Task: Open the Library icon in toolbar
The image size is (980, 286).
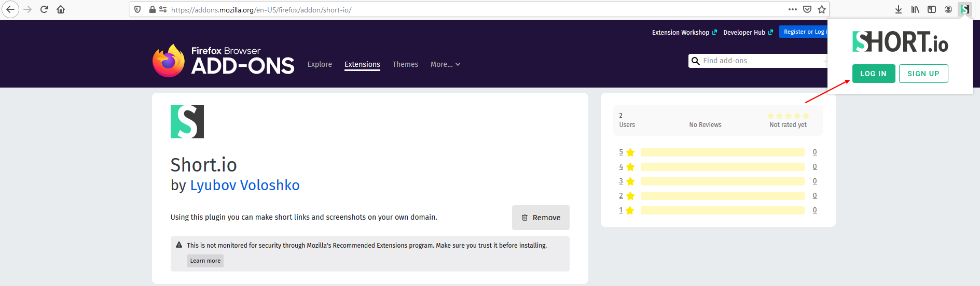Action: coord(915,9)
